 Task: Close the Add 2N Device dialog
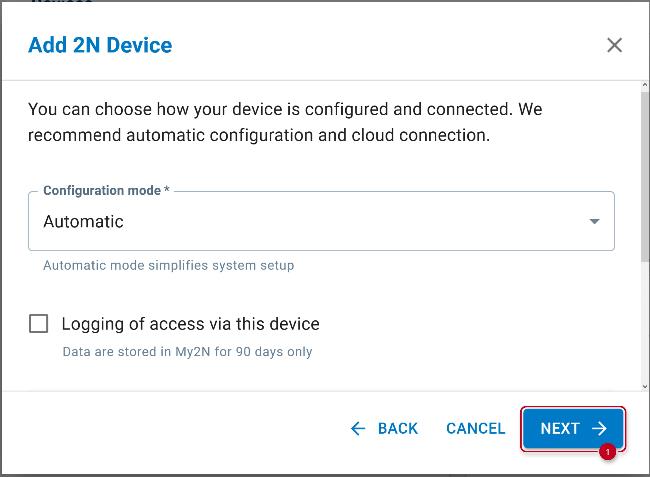[x=614, y=45]
